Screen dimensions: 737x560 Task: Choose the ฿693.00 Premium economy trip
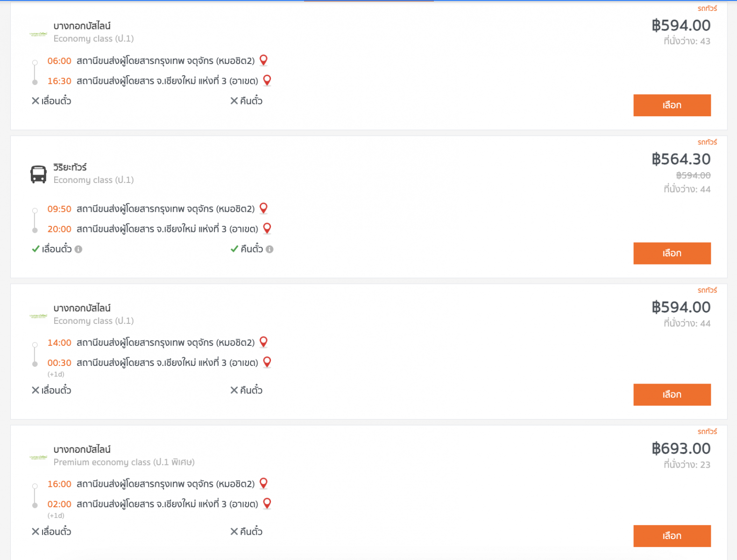(672, 536)
